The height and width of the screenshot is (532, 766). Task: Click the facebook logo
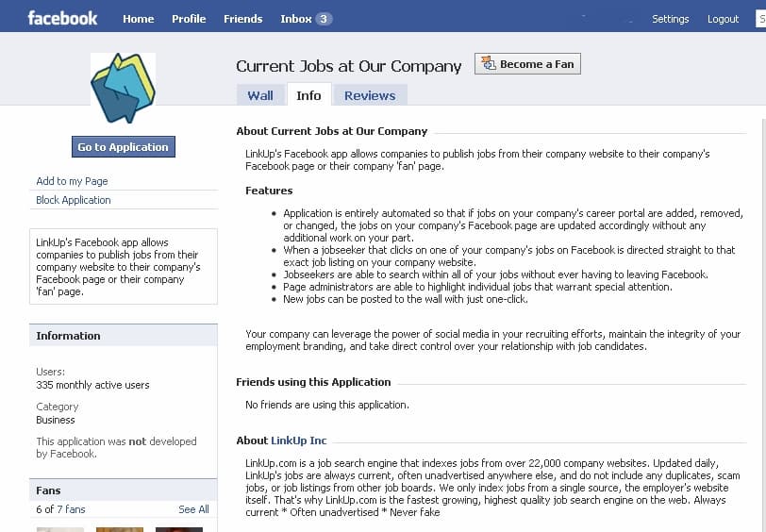[x=62, y=18]
